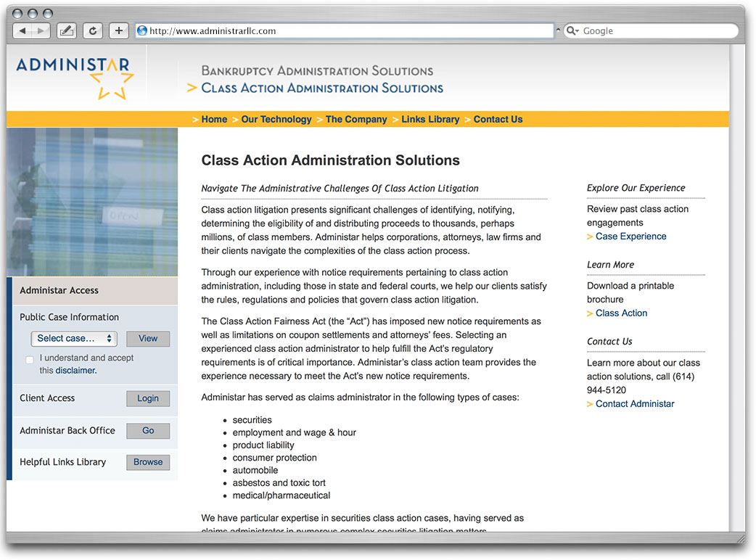Download the Class Action brochure link
This screenshot has height=560, width=756.
tap(622, 313)
